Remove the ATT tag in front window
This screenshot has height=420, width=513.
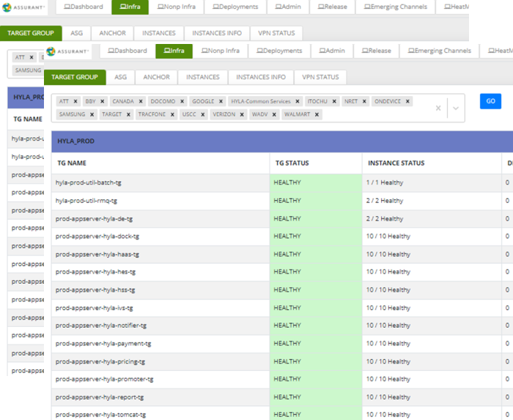(x=75, y=101)
